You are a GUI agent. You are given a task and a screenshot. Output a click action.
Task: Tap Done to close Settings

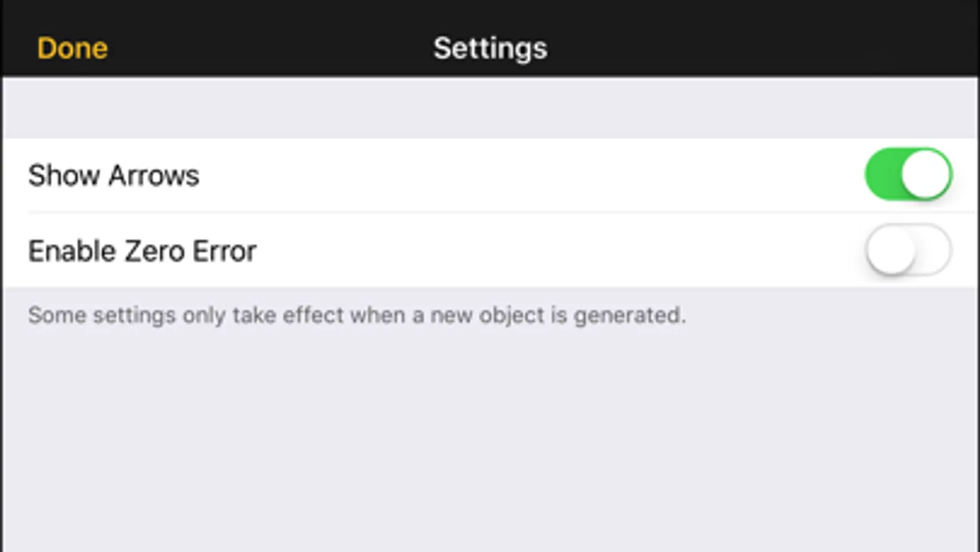(72, 48)
